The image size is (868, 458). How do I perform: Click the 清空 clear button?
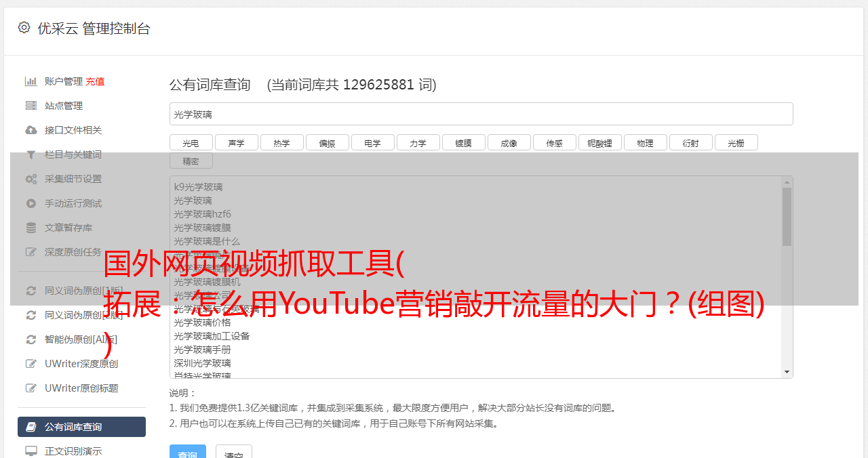[x=234, y=453]
